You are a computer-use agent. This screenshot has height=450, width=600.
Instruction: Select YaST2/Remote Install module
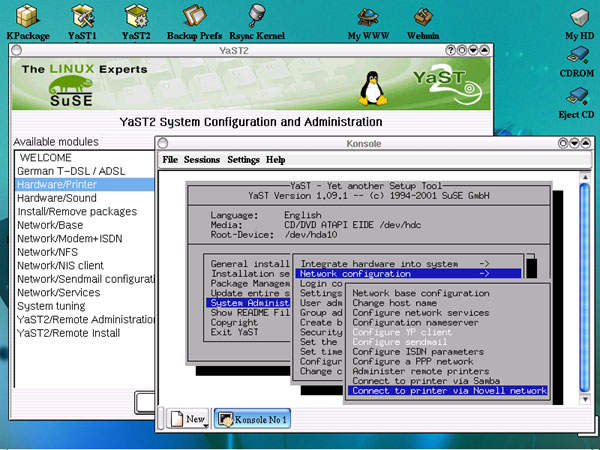pyautogui.click(x=84, y=333)
